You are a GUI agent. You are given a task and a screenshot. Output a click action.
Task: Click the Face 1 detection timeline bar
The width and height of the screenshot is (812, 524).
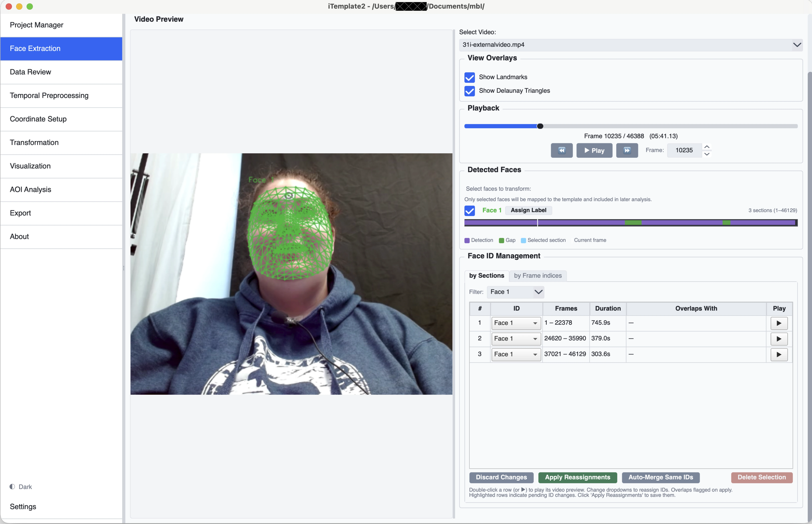(631, 223)
